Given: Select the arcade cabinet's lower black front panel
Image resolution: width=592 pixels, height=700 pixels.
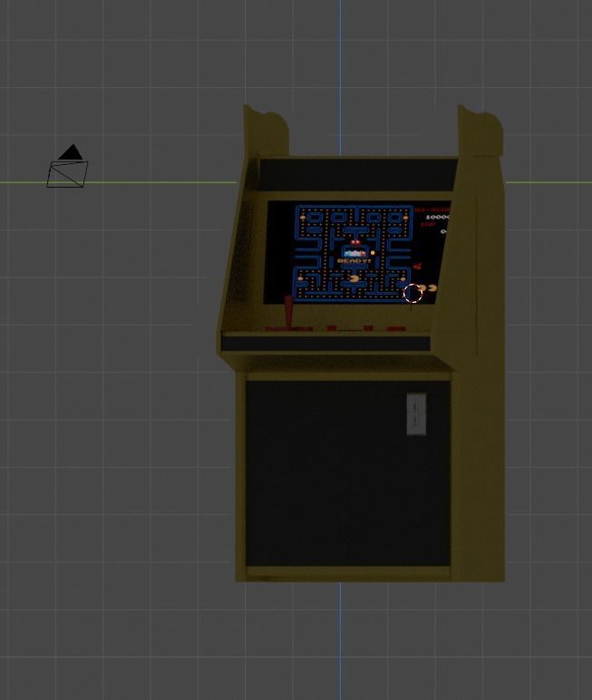Looking at the screenshot, I should click(348, 473).
